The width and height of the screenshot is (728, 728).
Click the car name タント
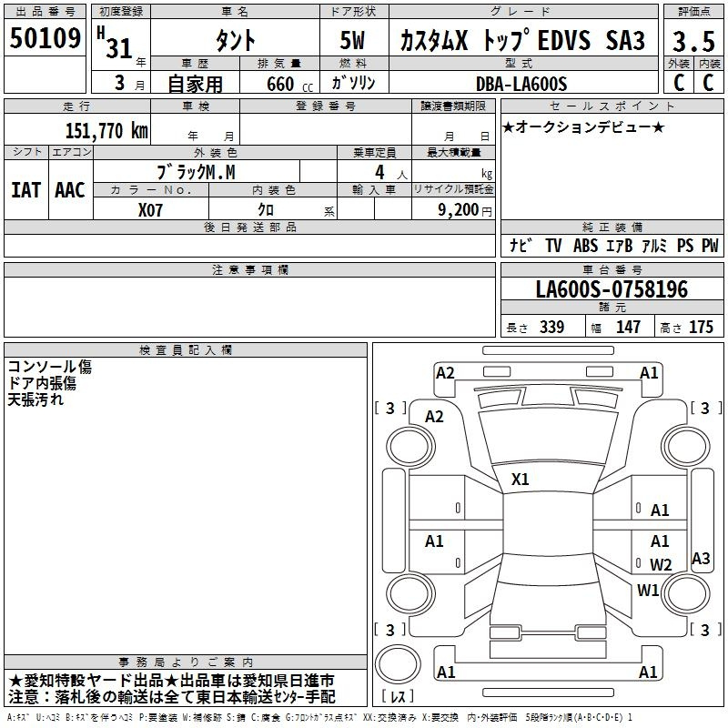pos(234,41)
